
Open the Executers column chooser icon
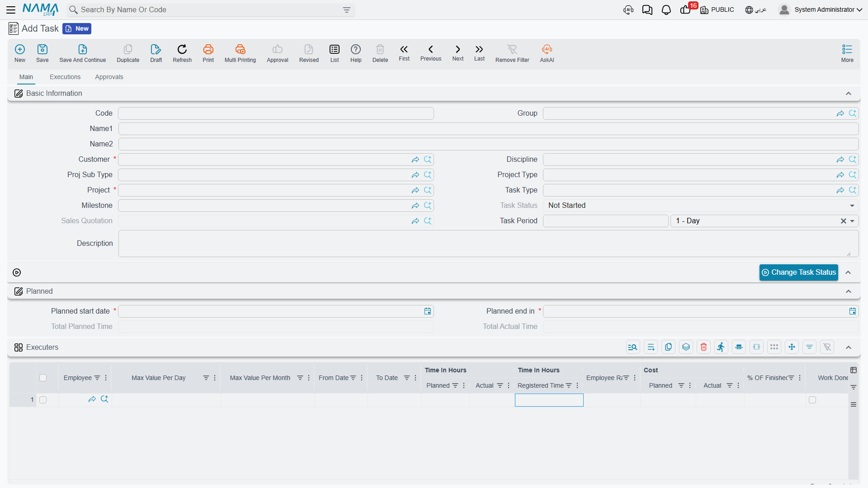click(x=853, y=370)
